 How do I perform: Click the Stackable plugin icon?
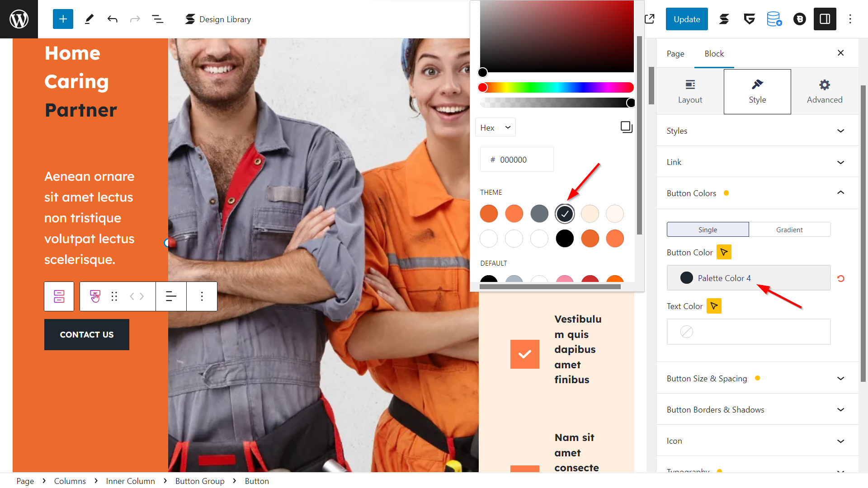724,19
